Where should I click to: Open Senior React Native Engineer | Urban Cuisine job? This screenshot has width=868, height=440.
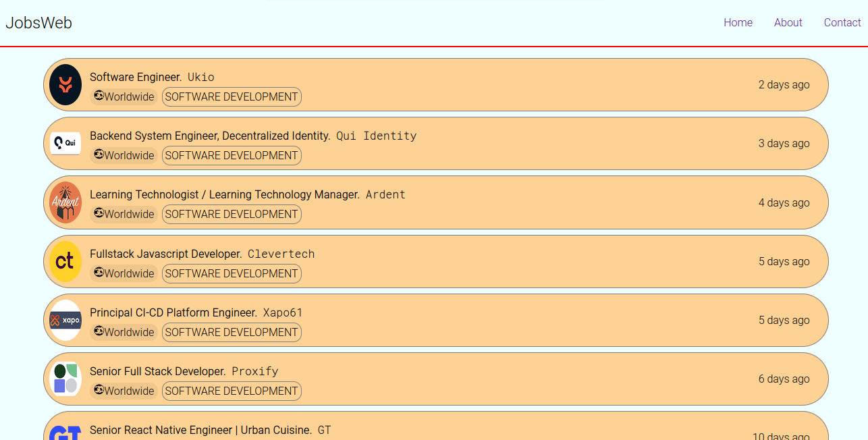(x=201, y=430)
